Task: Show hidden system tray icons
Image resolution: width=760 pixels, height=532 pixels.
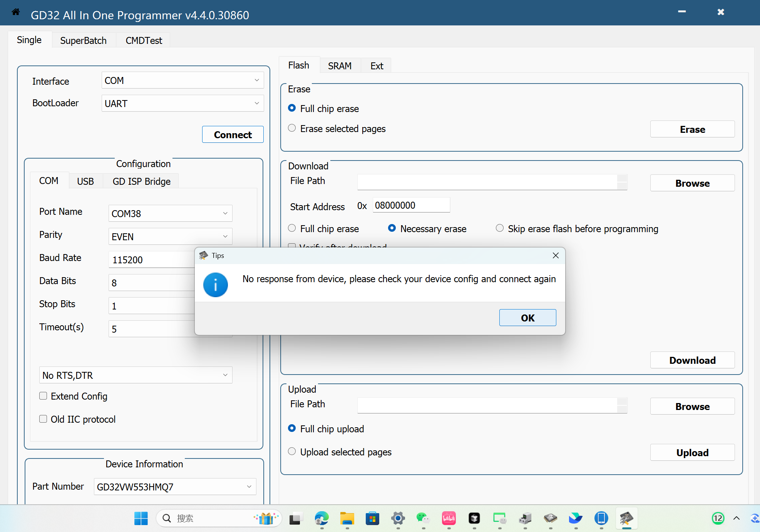Action: (x=736, y=518)
